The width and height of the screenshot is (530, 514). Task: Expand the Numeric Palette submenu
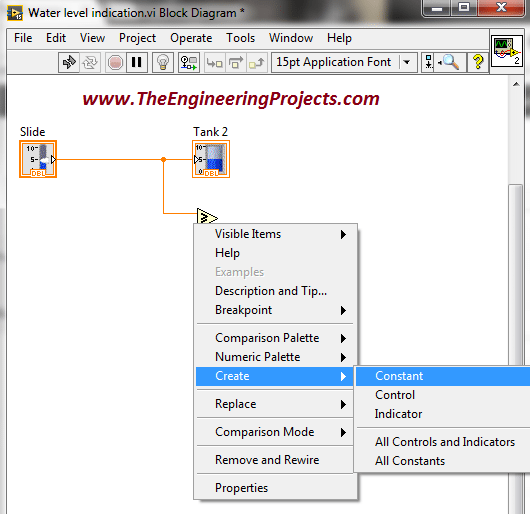click(x=275, y=357)
